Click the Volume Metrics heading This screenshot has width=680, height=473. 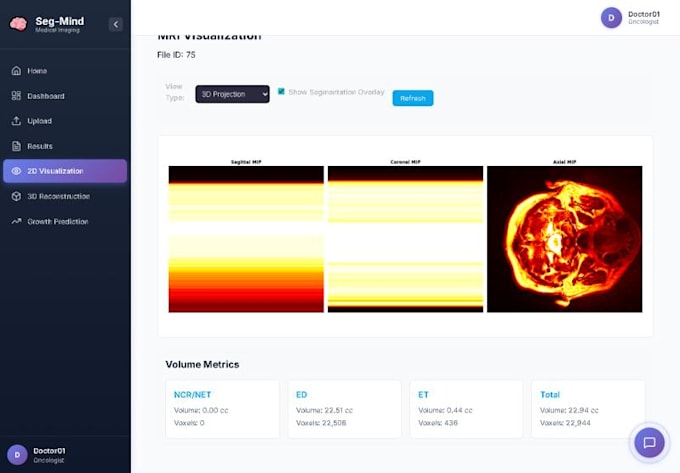(203, 365)
